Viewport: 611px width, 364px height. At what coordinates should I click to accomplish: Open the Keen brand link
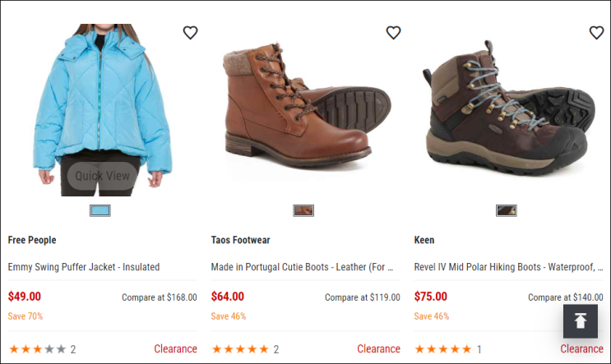(424, 240)
